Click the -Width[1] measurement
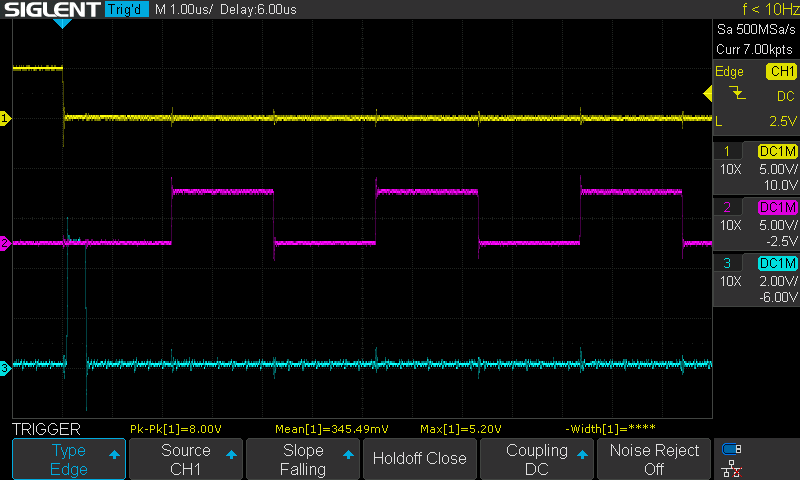 tap(610, 429)
